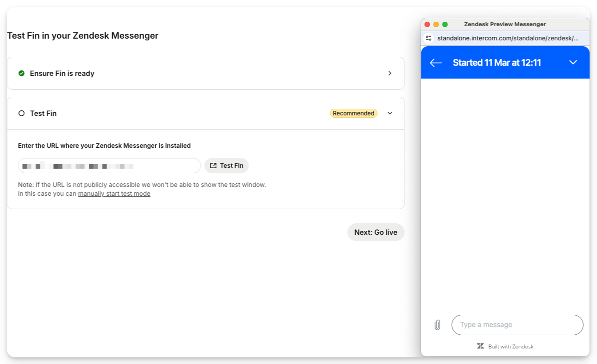
Task: Go back using the messenger arrow
Action: pyautogui.click(x=436, y=63)
